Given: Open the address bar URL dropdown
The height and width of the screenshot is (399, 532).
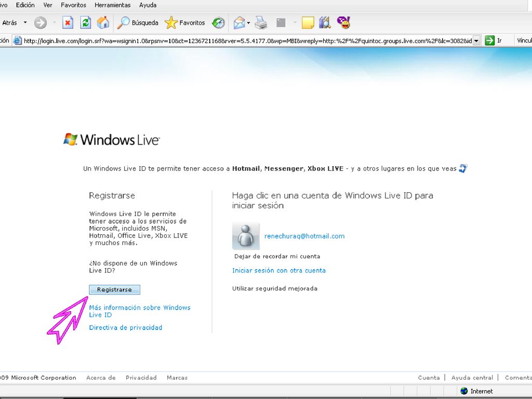Looking at the screenshot, I should (x=476, y=41).
